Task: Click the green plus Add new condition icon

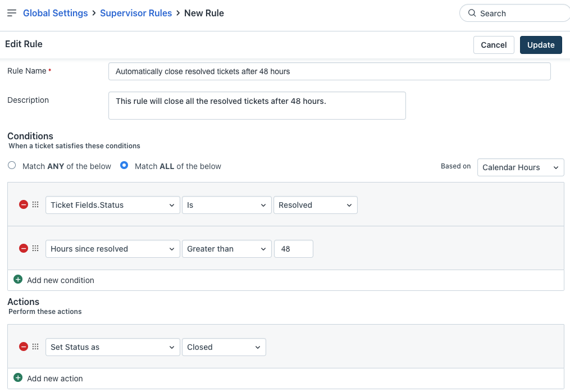Action: [18, 280]
